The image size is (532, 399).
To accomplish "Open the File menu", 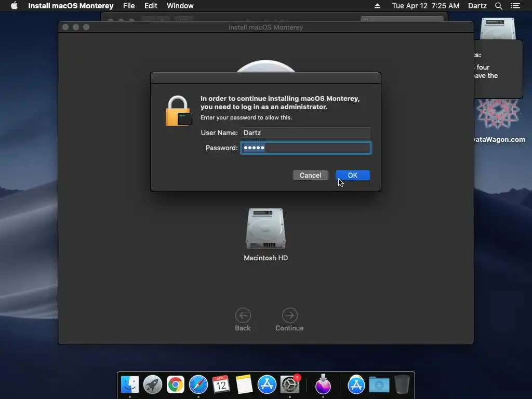I will click(129, 6).
